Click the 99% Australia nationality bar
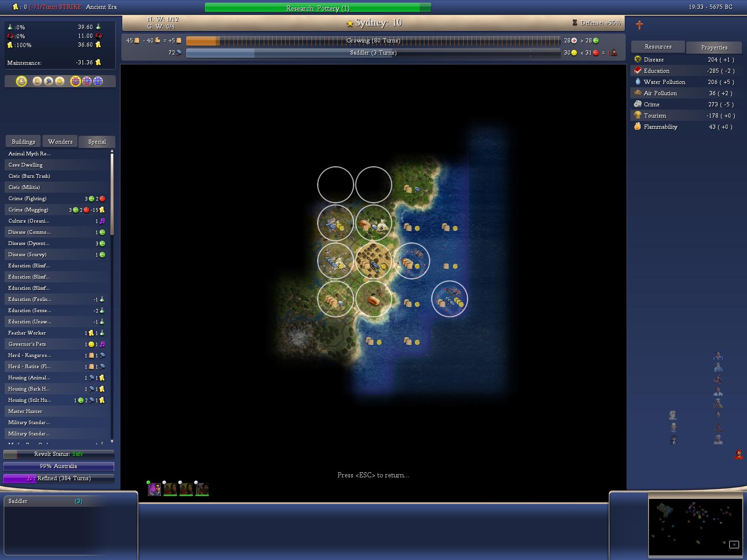The image size is (747, 560). coord(59,466)
